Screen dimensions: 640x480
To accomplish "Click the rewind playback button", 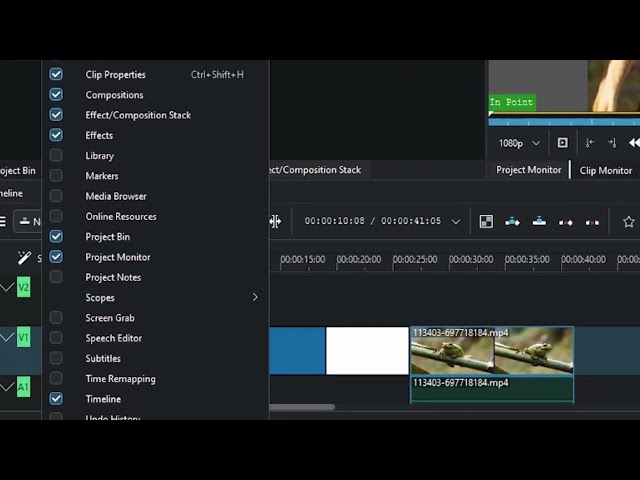I will [x=634, y=143].
